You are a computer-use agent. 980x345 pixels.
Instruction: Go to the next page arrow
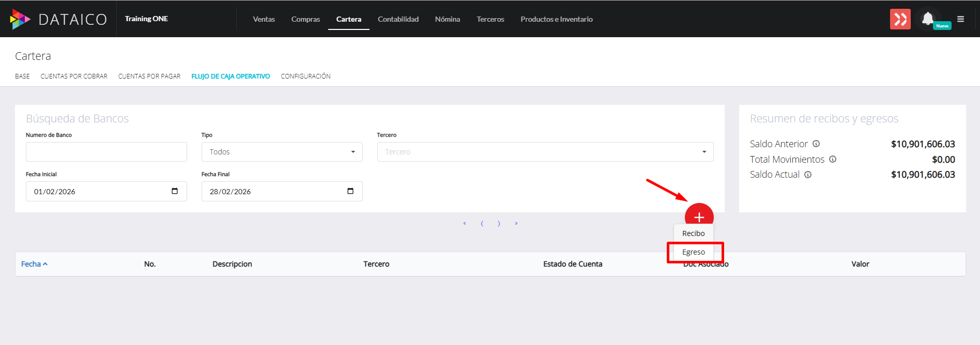(x=499, y=224)
